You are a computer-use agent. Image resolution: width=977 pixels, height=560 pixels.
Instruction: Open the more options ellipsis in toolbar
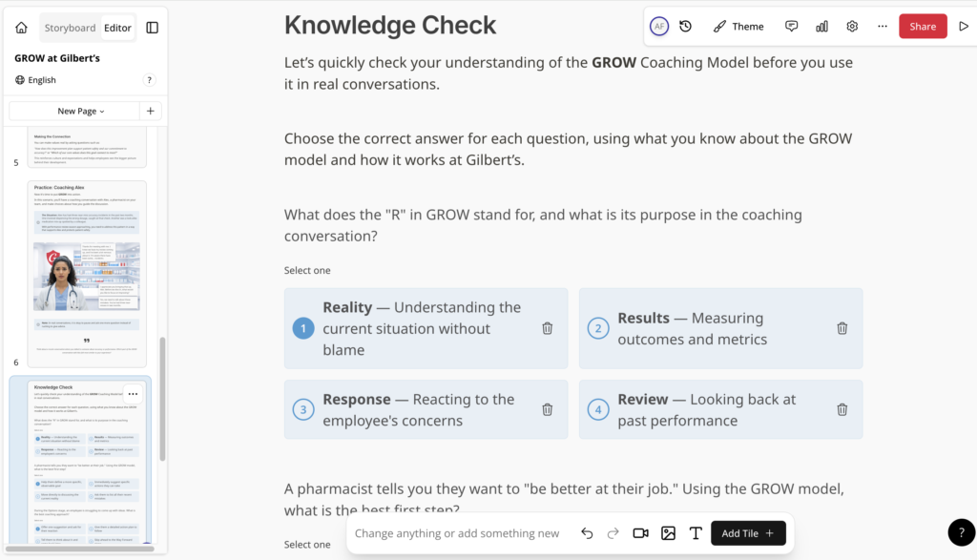click(x=882, y=27)
